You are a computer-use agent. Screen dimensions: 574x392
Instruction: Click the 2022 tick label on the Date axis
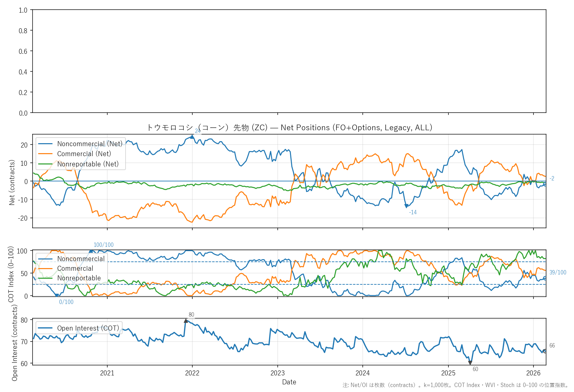[x=192, y=373]
